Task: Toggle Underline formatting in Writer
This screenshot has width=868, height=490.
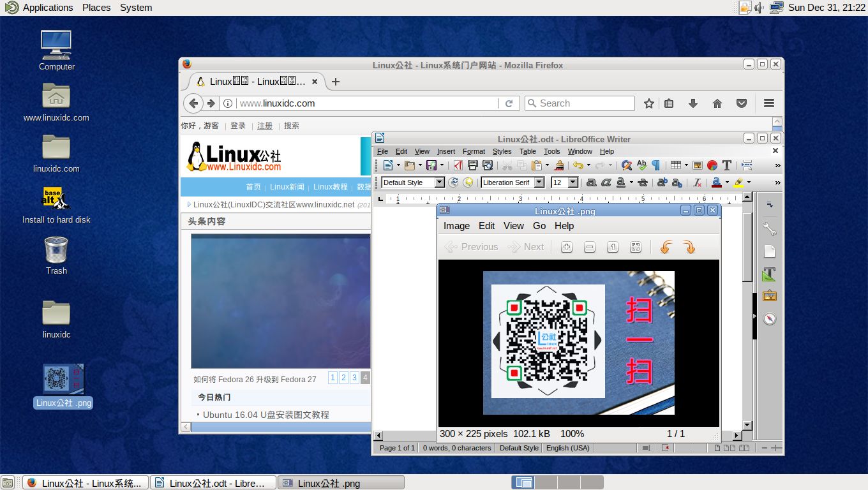Action: 621,182
